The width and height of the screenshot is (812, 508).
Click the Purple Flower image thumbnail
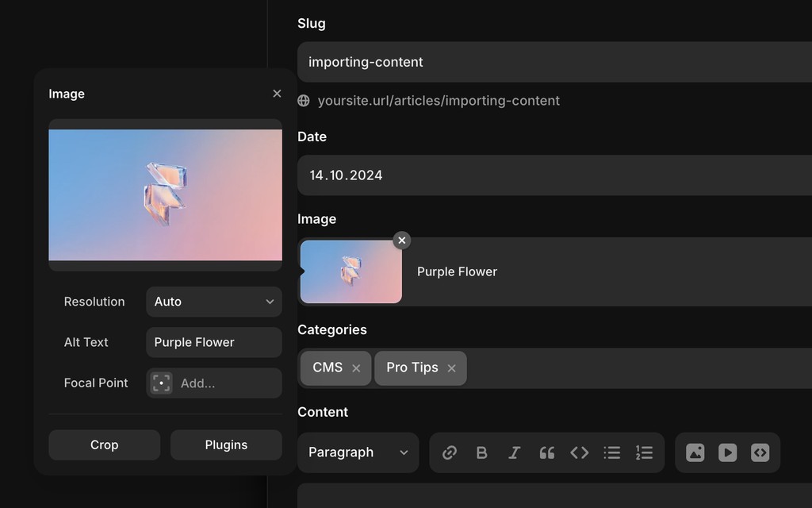pos(350,271)
